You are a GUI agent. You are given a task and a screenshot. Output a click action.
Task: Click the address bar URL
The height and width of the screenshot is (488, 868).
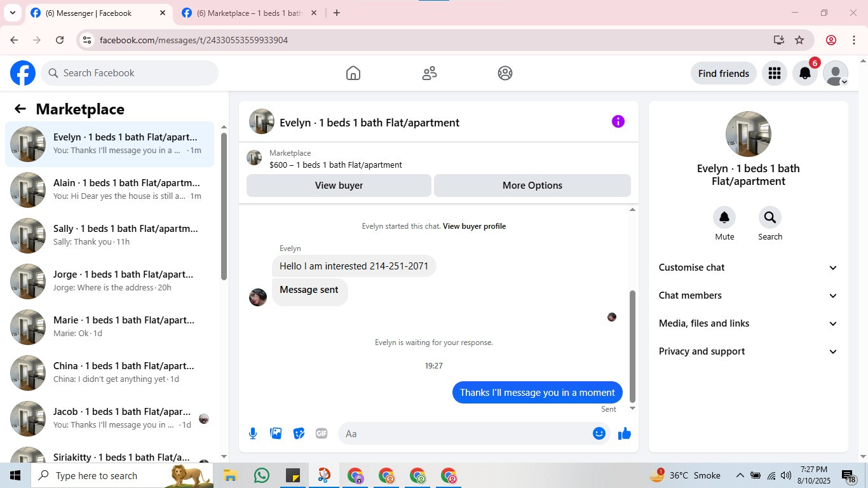point(194,40)
